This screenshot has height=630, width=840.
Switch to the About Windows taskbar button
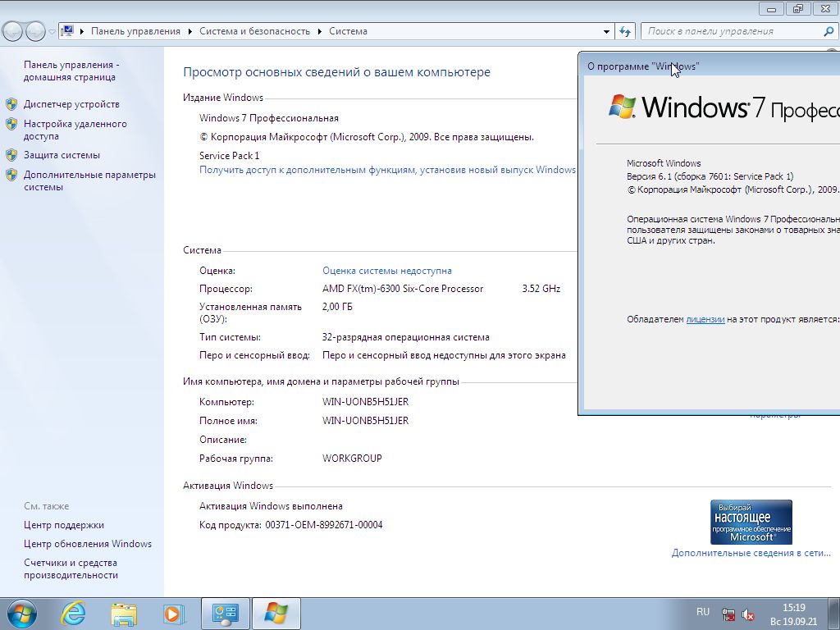276,614
